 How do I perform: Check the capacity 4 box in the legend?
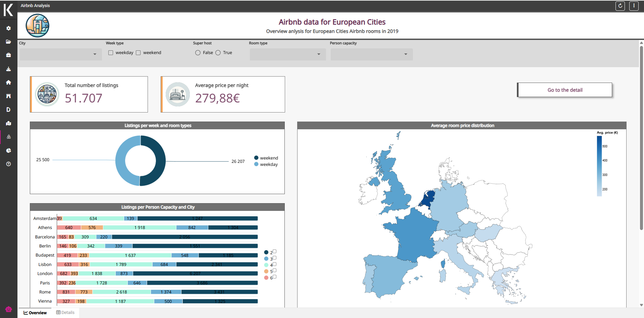click(275, 264)
